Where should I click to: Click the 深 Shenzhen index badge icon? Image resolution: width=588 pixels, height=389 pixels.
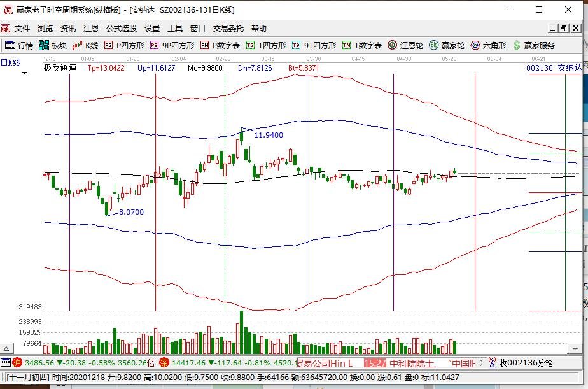[x=164, y=362]
